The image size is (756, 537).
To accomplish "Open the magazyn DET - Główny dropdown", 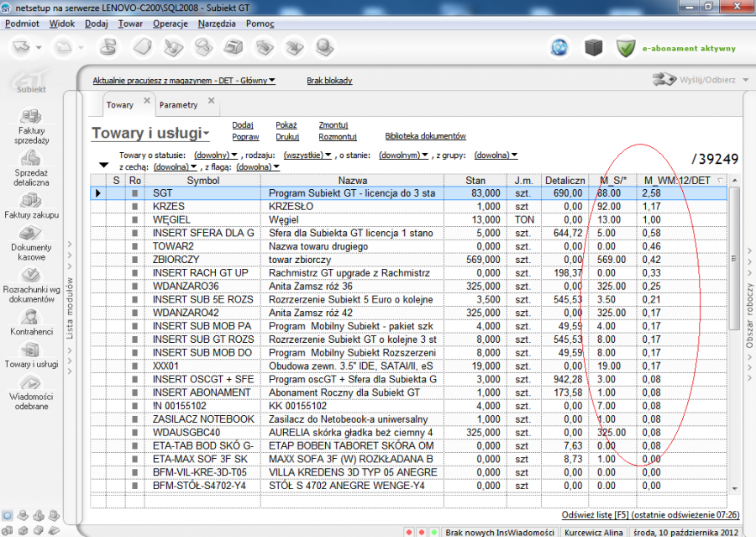I will (x=184, y=81).
